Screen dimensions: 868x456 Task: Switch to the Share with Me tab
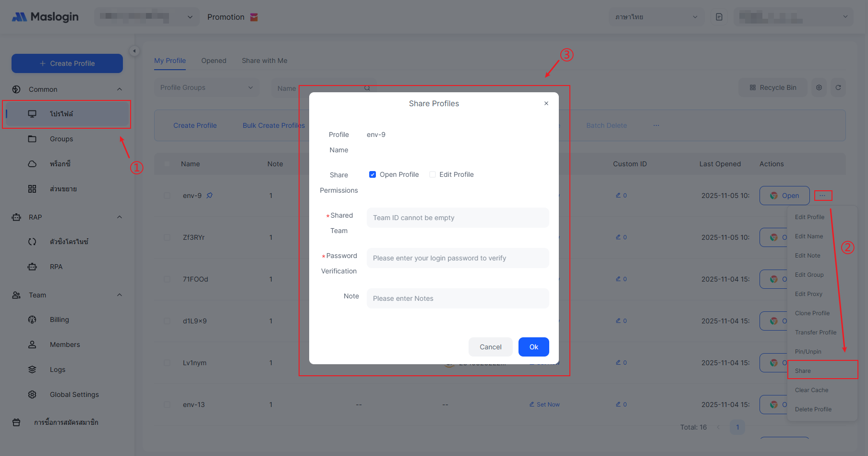pyautogui.click(x=264, y=61)
